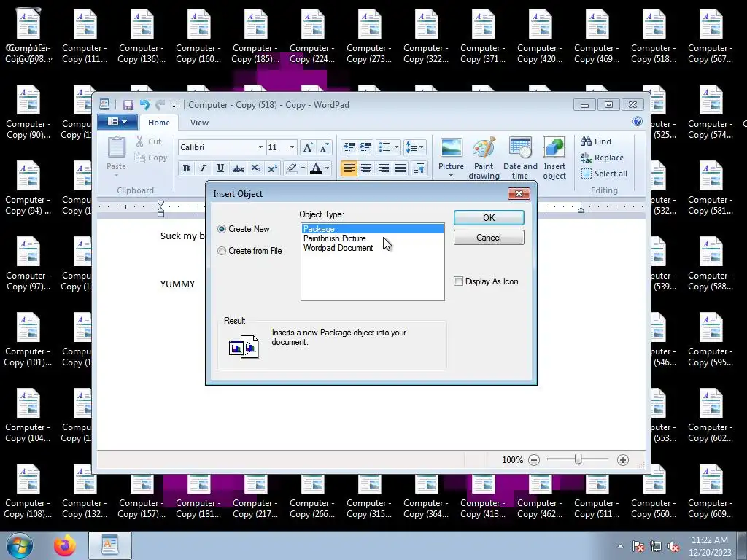The width and height of the screenshot is (747, 560).
Task: Click the Decrease indent icon
Action: [349, 147]
